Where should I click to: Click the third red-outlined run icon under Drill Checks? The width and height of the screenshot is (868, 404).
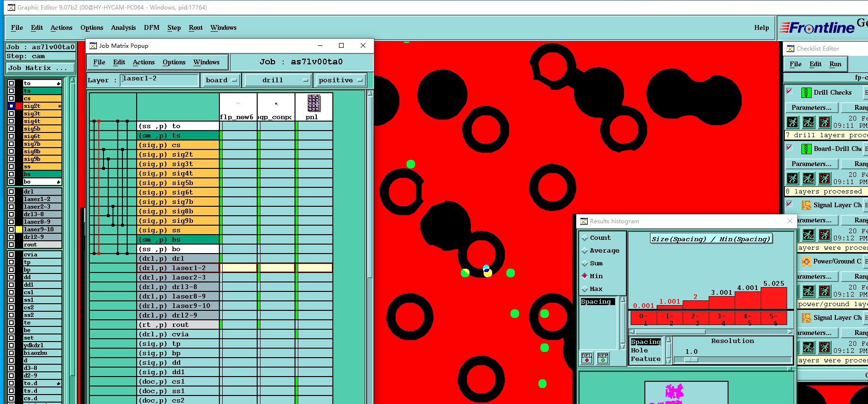pyautogui.click(x=825, y=122)
